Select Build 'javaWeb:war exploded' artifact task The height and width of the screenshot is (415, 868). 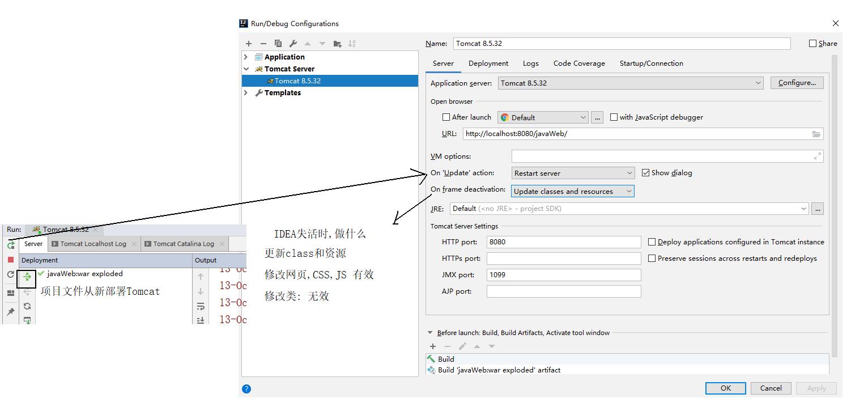tap(627, 370)
